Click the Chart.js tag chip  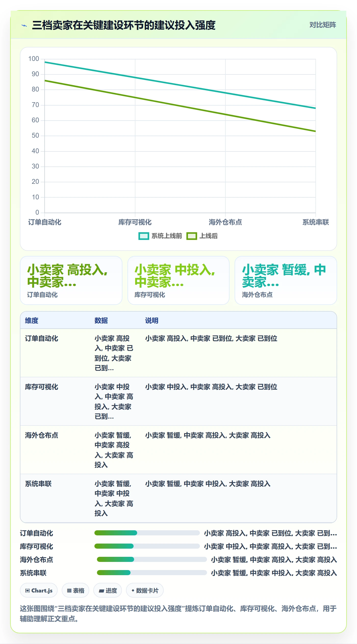point(39,590)
